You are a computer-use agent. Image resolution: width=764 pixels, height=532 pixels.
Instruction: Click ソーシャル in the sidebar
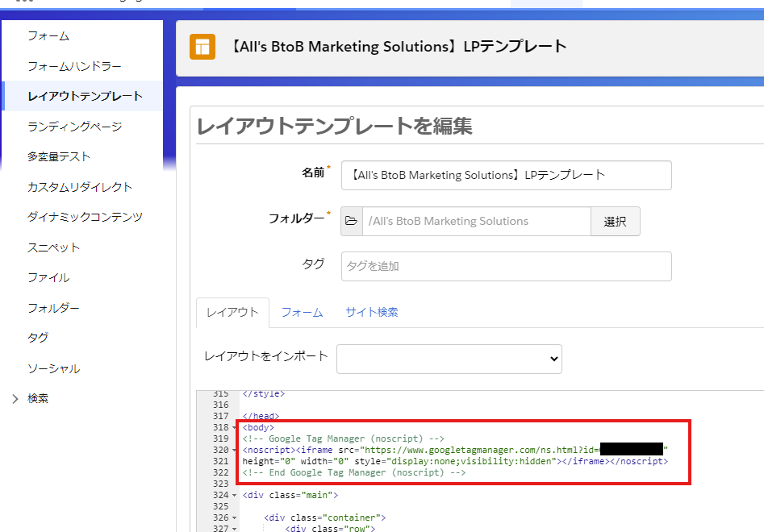tap(53, 368)
